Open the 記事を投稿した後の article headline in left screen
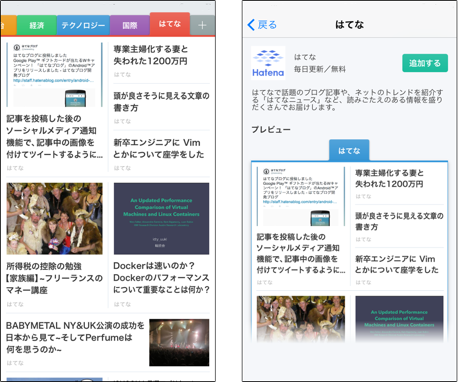 pos(54,137)
